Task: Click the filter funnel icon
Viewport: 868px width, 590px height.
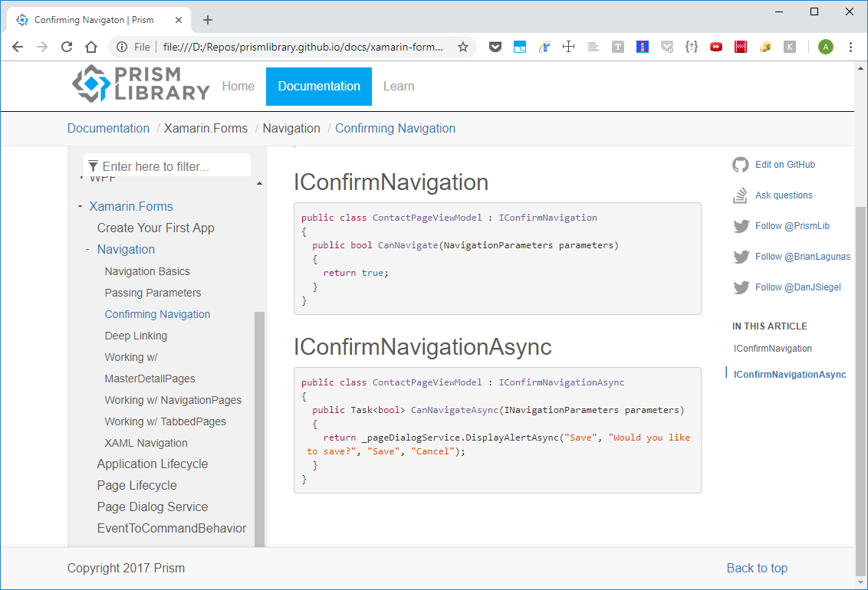Action: coord(93,166)
